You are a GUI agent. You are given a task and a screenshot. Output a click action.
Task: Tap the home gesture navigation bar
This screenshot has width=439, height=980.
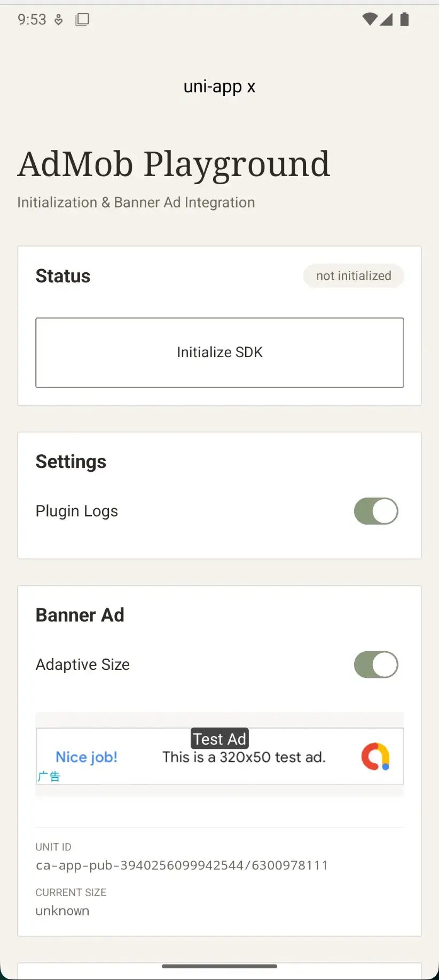click(x=219, y=966)
